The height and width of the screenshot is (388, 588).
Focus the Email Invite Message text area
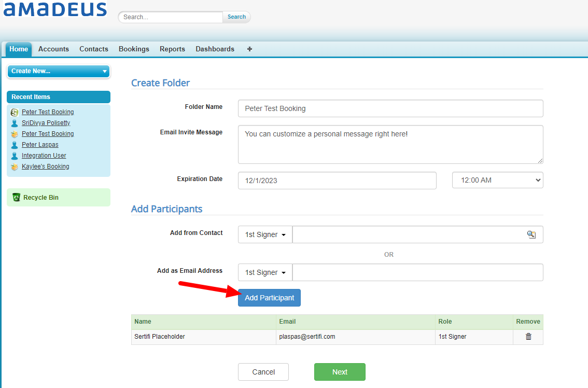coord(390,145)
